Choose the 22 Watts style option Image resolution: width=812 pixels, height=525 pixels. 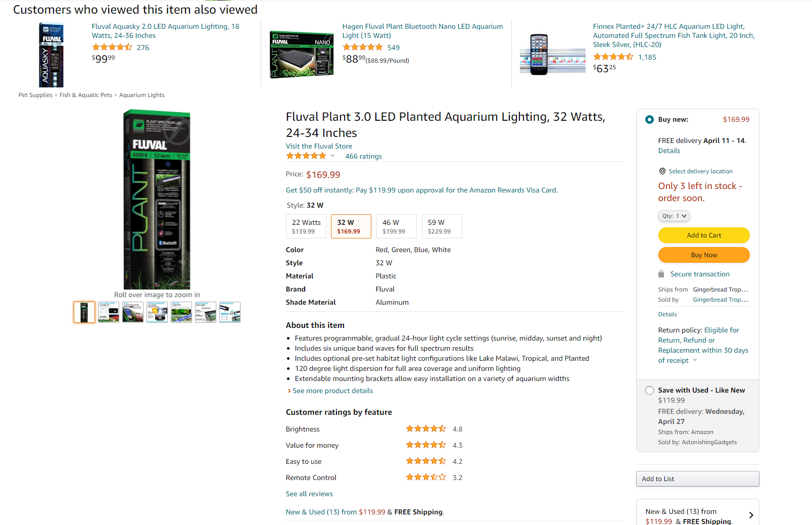[306, 226]
